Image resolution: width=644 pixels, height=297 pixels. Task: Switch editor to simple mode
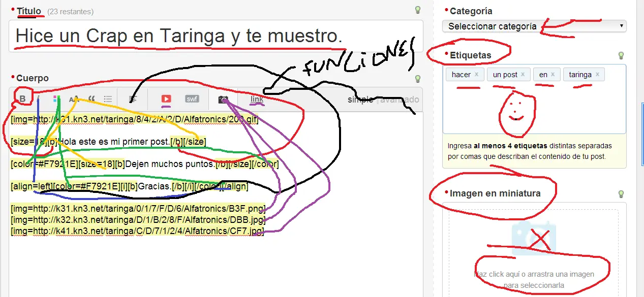tap(360, 100)
